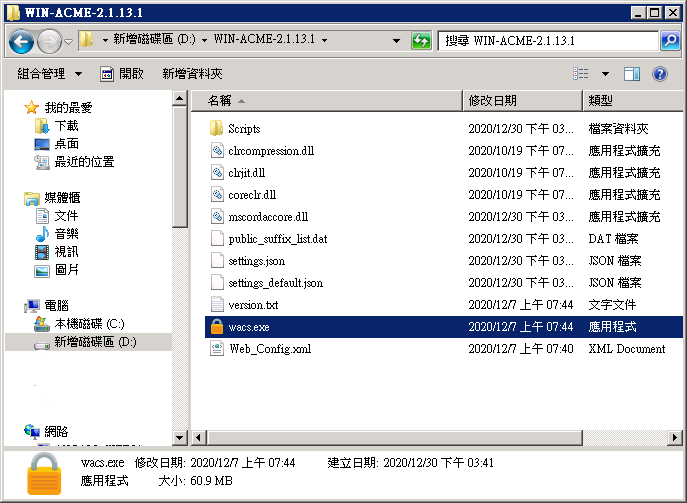Click the file list horizontal scroll left arrow
This screenshot has height=503, width=687.
[198, 437]
